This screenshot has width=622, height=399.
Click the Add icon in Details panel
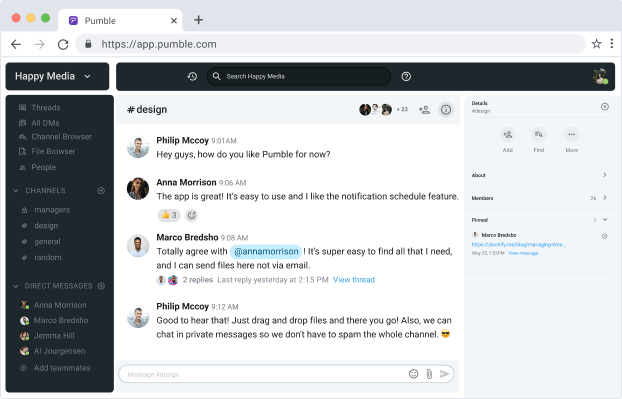coord(508,134)
